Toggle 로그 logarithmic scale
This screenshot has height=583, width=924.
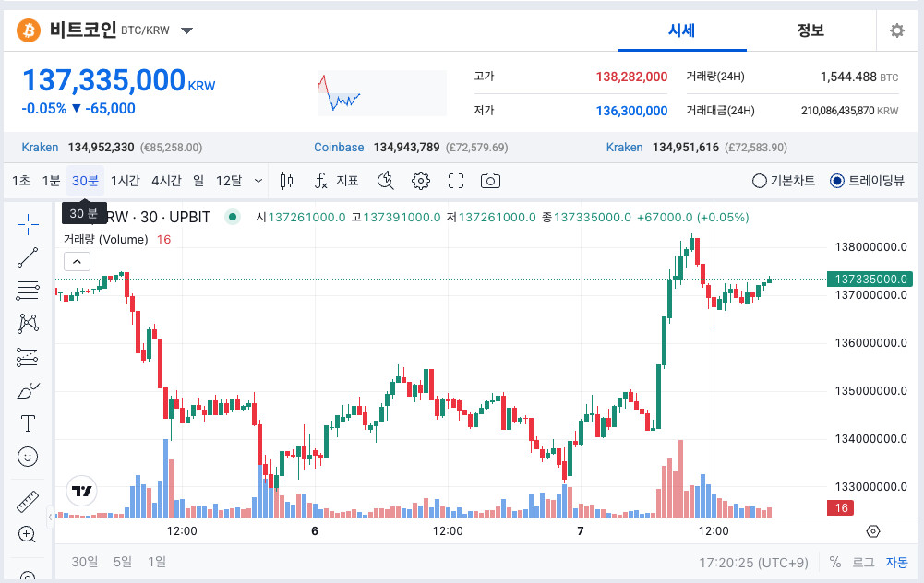863,563
